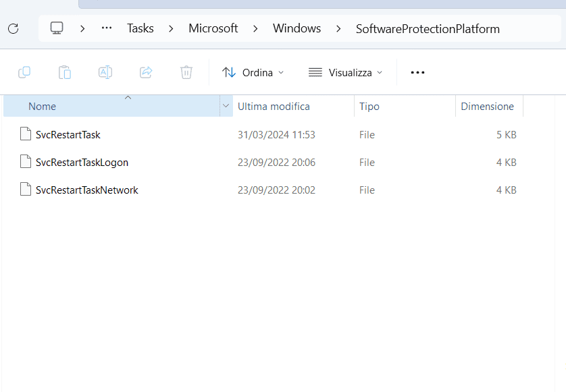
Task: Click the Delete trash can icon
Action: point(186,72)
